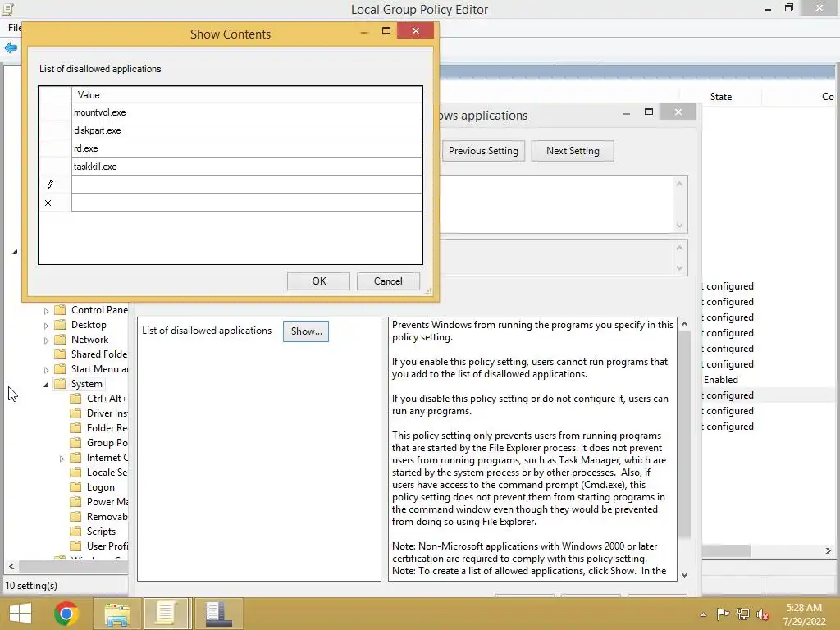The width and height of the screenshot is (840, 630).
Task: Select the mountvol.exe value cell
Action: pos(247,112)
